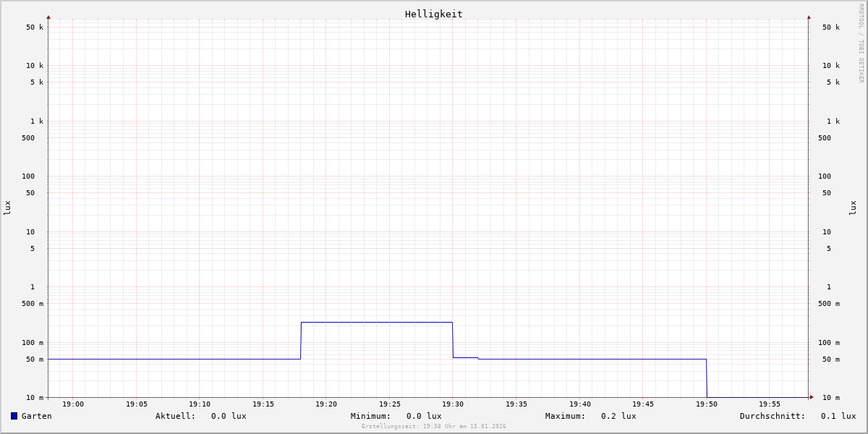Click the 19:55 time axis label
The image size is (868, 434).
(x=770, y=404)
